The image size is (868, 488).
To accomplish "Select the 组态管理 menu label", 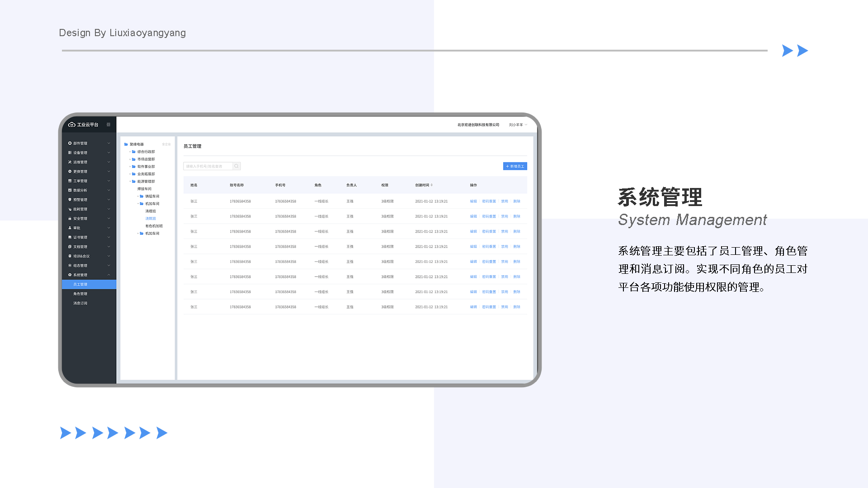I will [x=80, y=266].
